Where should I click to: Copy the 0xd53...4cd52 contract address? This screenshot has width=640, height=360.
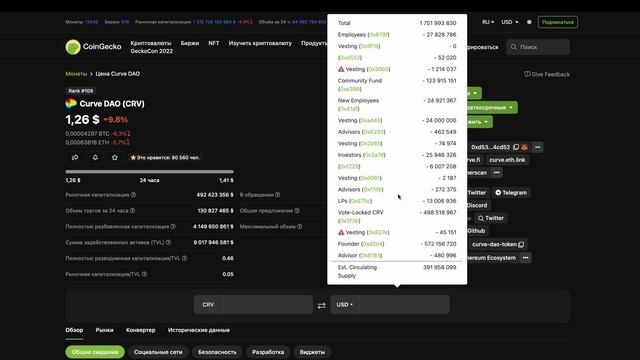coord(516,147)
